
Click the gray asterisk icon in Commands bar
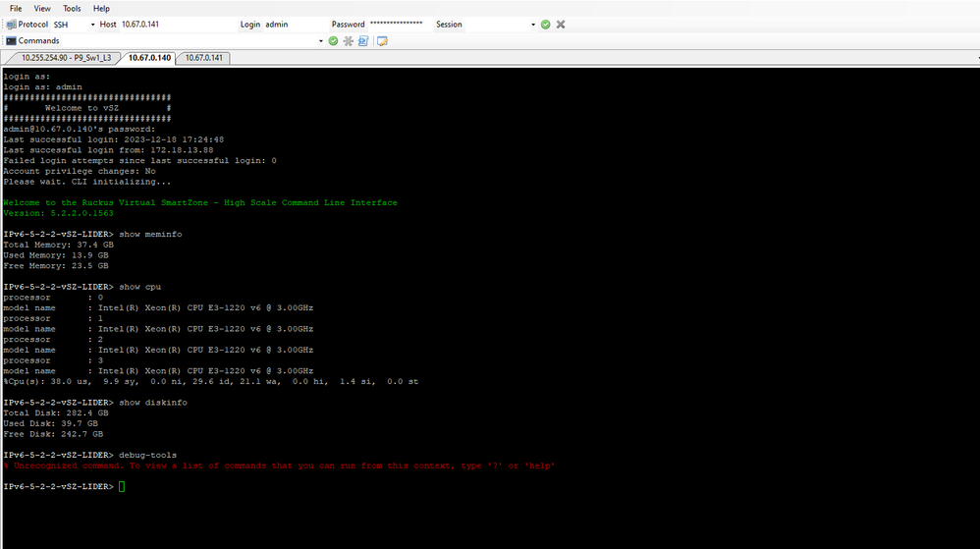348,41
